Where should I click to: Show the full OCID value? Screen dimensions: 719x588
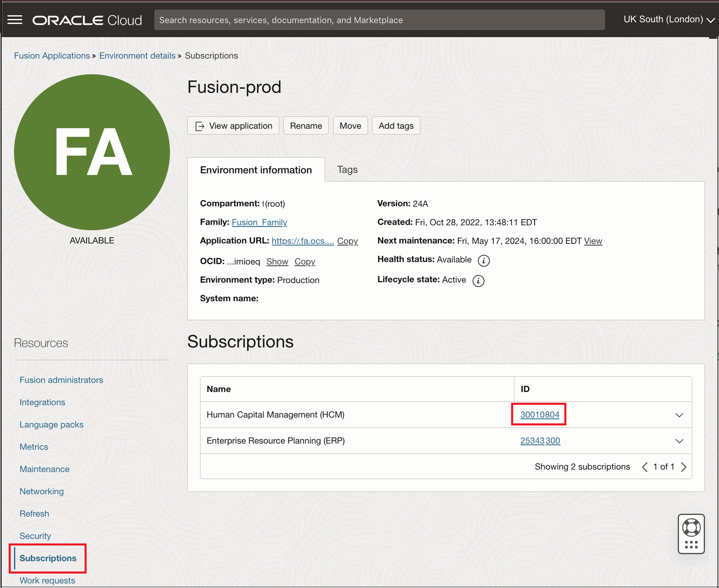(x=277, y=262)
